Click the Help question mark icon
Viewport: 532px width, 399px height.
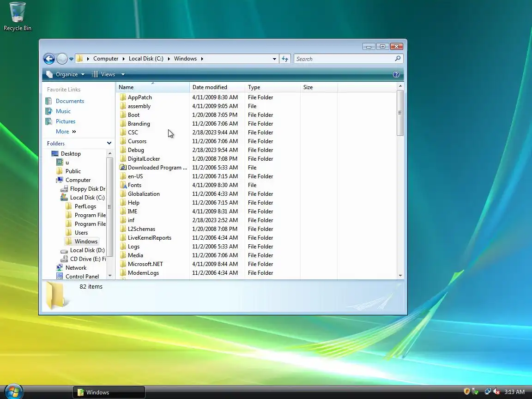coord(396,74)
